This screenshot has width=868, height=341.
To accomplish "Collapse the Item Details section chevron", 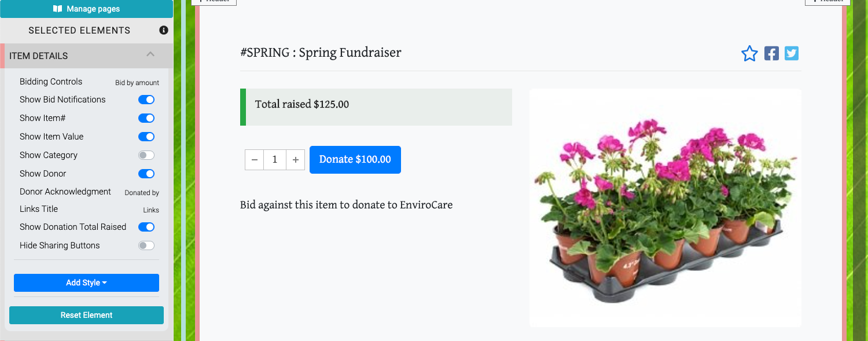I will 150,54.
